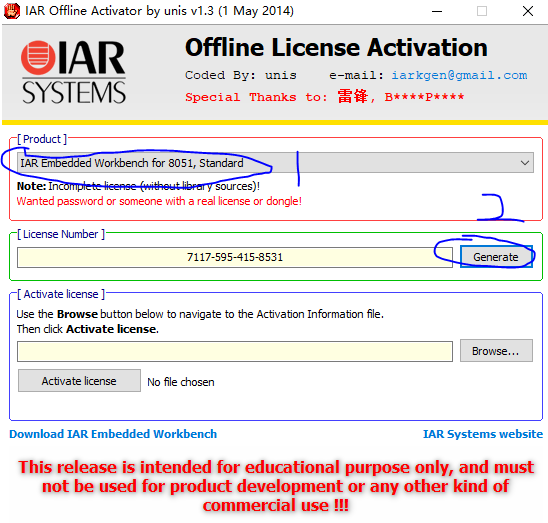Click the disabled maximize window button
Viewport: 548px width, 523px height.
click(482, 11)
